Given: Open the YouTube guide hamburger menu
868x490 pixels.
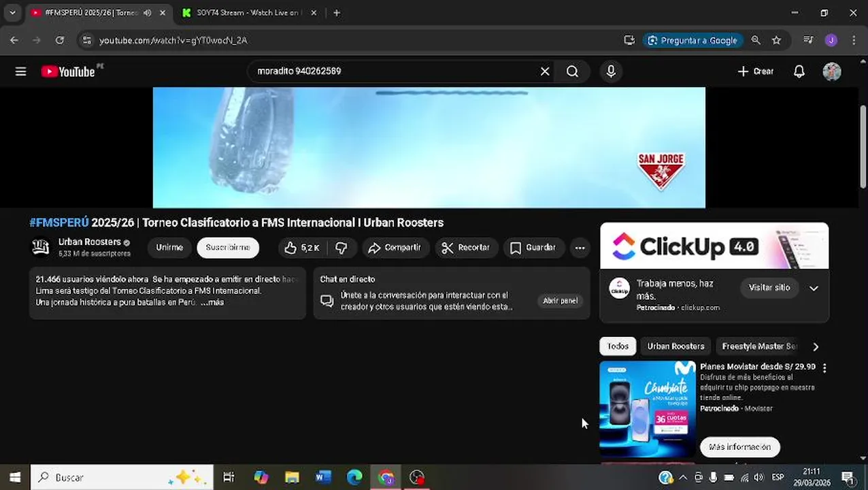Looking at the screenshot, I should 20,71.
